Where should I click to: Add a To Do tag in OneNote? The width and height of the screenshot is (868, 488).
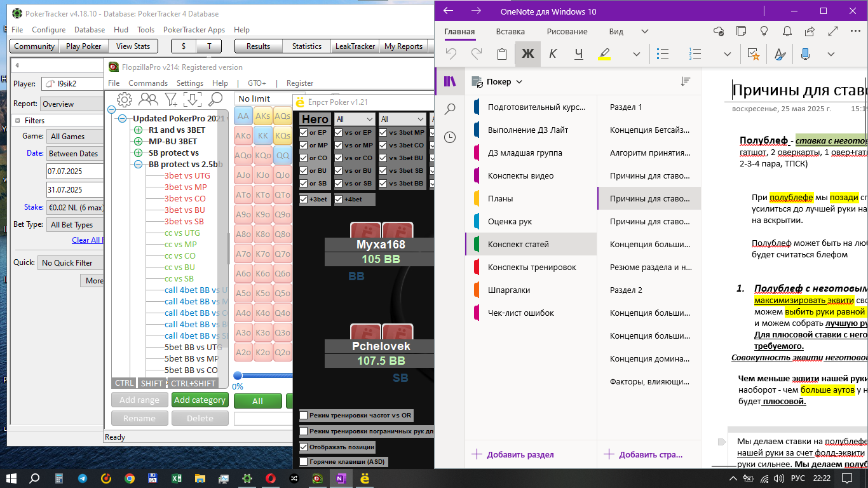(x=754, y=54)
